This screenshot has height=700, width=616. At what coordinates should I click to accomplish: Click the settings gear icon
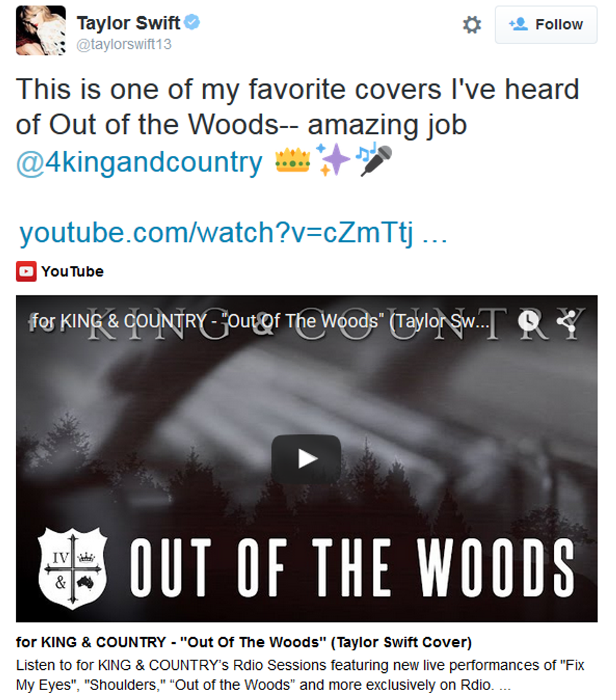coord(471,25)
